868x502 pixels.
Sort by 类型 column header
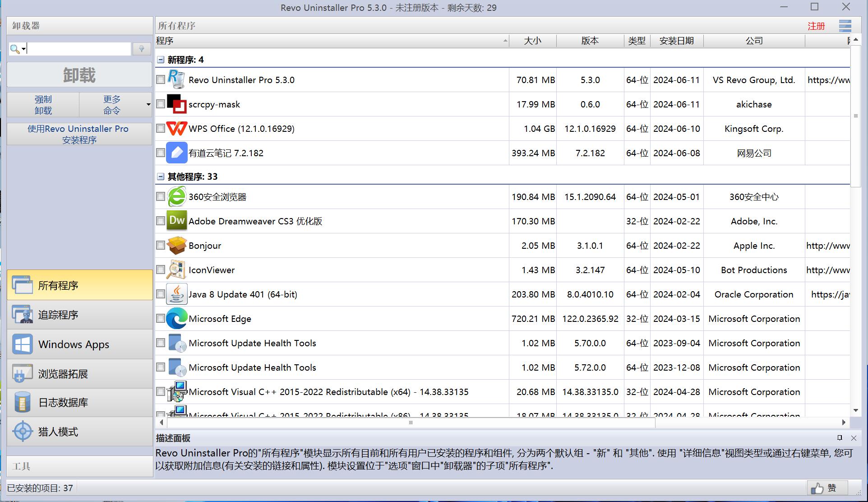(637, 41)
